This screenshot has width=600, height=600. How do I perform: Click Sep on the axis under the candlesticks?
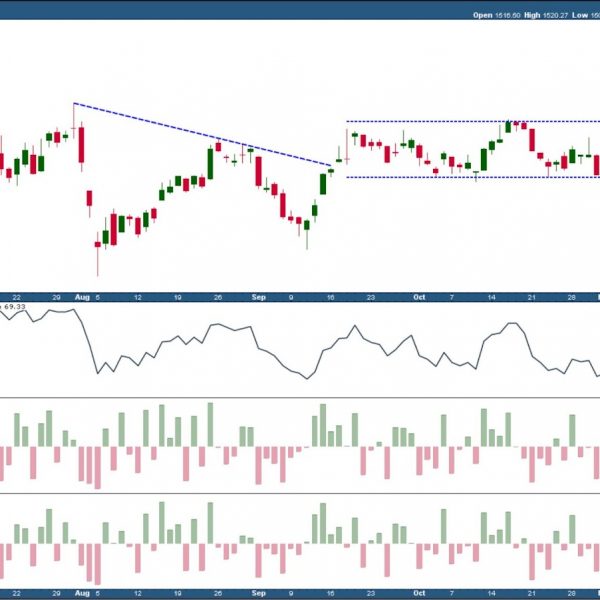click(x=259, y=297)
